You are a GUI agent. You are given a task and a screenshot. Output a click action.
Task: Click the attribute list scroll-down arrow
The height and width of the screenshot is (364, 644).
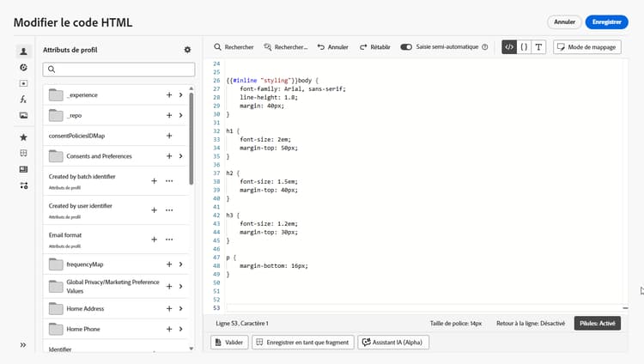(191, 349)
